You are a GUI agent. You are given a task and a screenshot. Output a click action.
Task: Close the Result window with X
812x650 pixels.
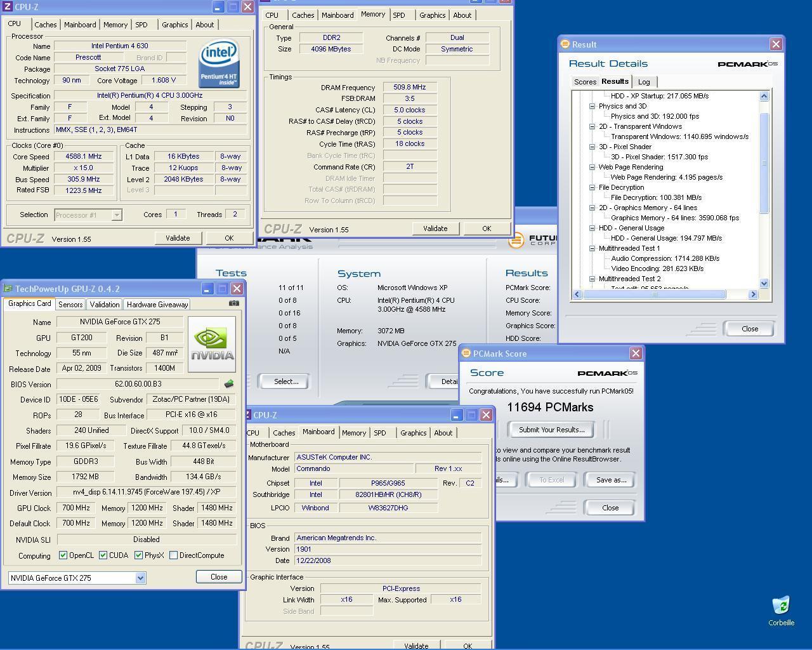pyautogui.click(x=776, y=44)
